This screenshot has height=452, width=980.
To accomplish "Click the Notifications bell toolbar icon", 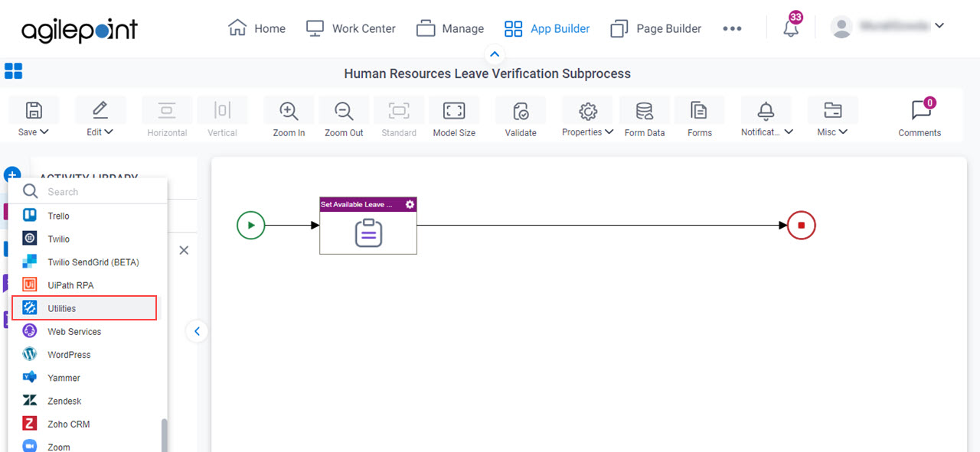I will point(766,111).
